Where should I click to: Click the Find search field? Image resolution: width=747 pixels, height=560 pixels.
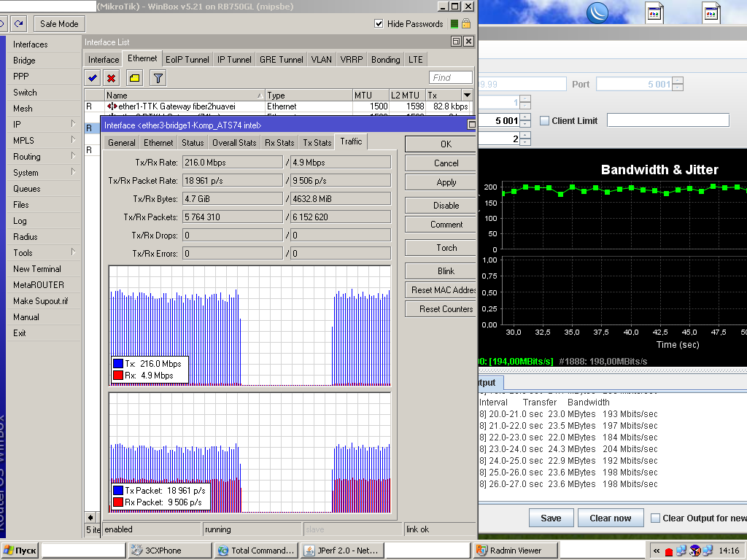(x=450, y=78)
